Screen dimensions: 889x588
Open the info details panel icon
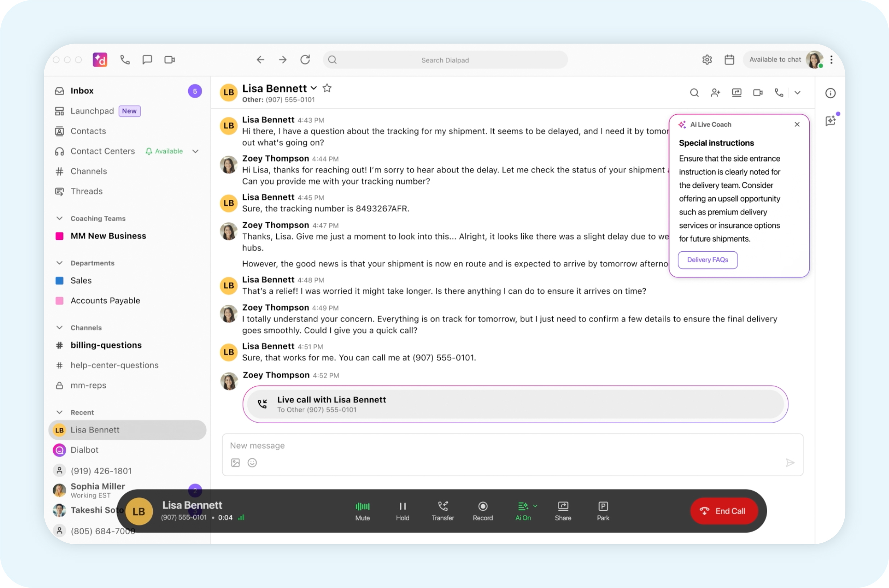pos(831,93)
